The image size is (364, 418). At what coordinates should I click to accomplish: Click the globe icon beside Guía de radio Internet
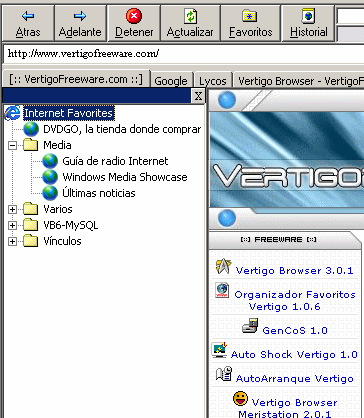(x=50, y=161)
